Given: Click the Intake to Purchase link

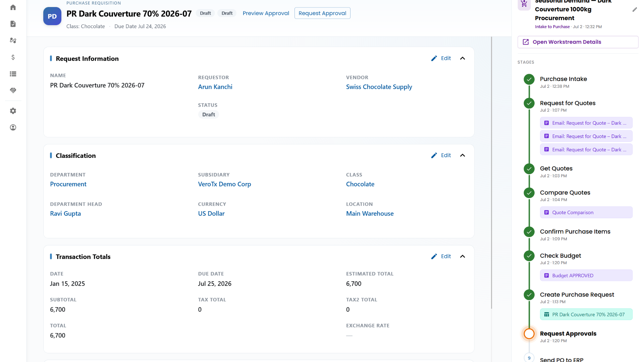Looking at the screenshot, I should click(552, 27).
